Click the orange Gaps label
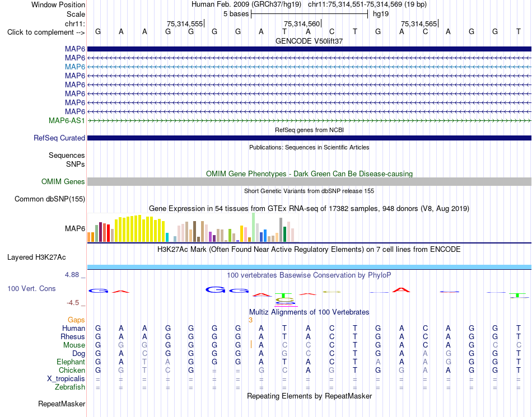The width and height of the screenshot is (532, 417). click(x=76, y=320)
